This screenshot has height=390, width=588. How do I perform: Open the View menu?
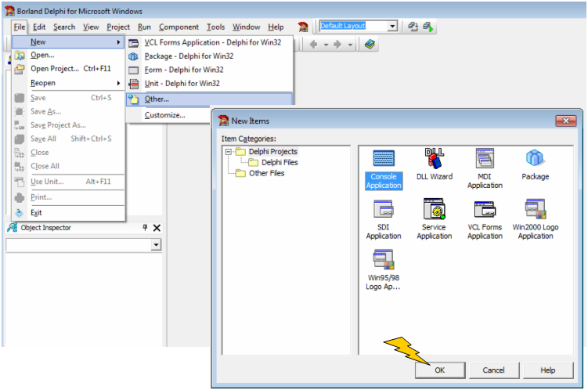91,27
